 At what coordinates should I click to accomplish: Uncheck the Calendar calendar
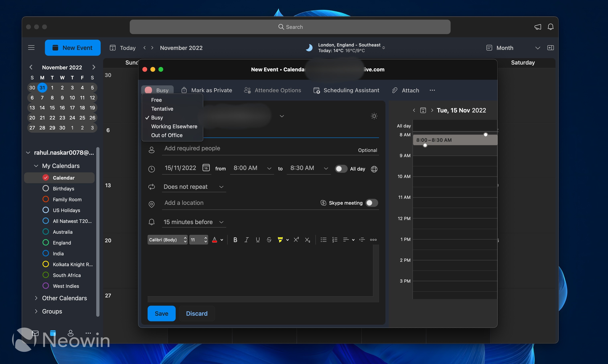(x=46, y=178)
